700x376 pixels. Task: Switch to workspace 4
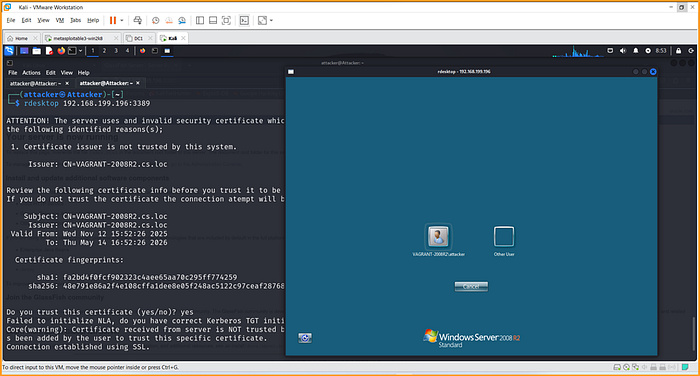127,51
